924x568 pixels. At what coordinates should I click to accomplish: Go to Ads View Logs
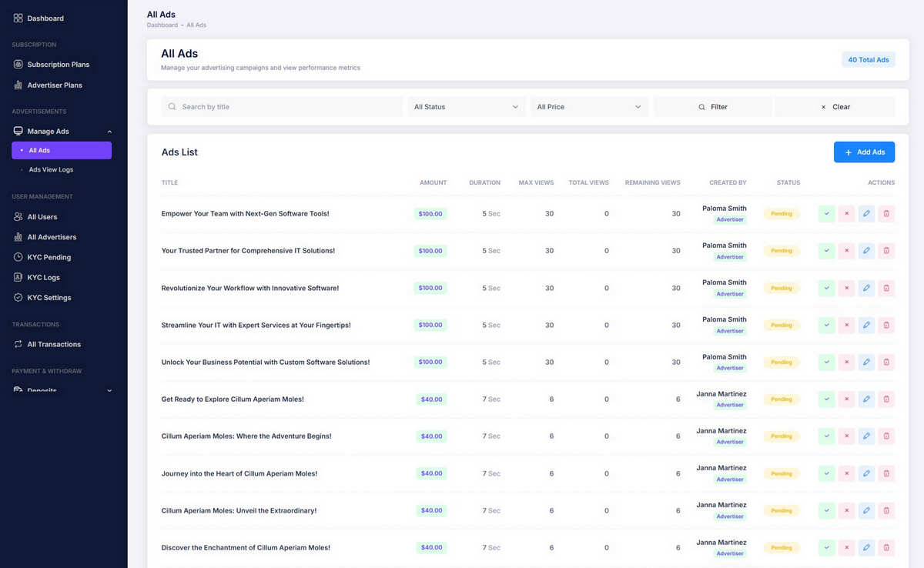tap(51, 169)
